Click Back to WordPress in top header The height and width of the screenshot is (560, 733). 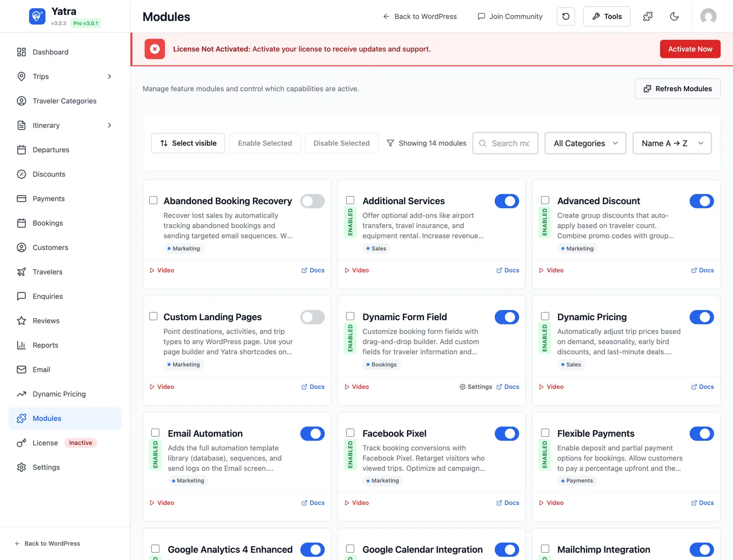(420, 16)
